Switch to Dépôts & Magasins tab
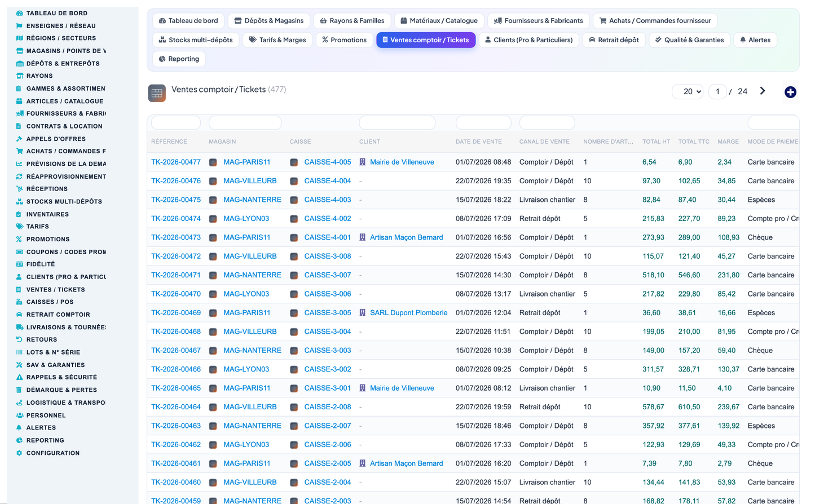 pos(269,21)
